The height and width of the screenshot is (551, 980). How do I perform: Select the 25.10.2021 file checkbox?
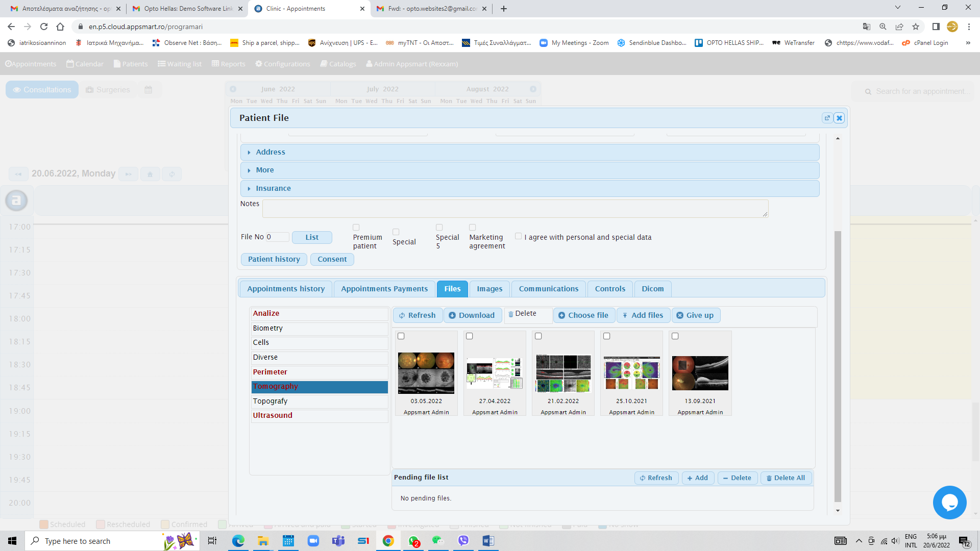[x=607, y=336]
